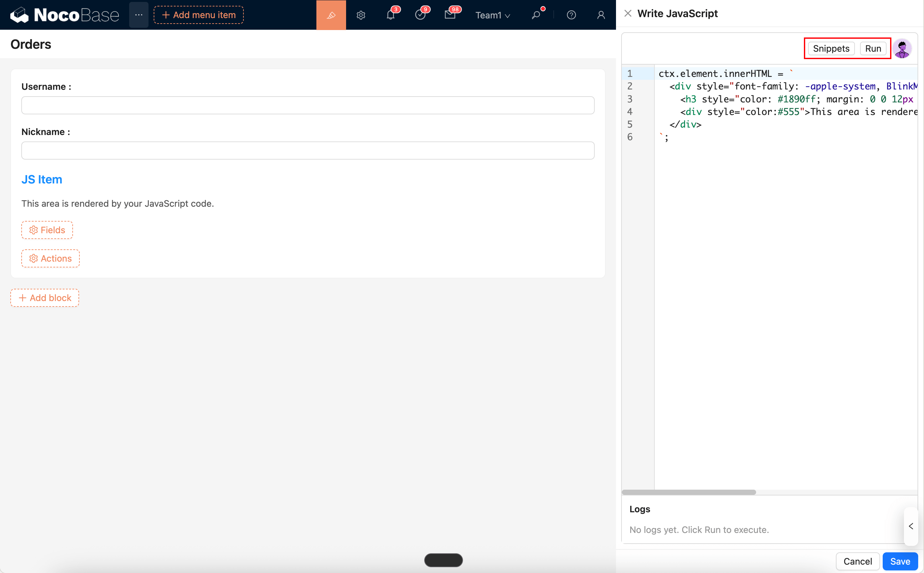Toggle the UI editor highlighter icon

[x=331, y=15]
